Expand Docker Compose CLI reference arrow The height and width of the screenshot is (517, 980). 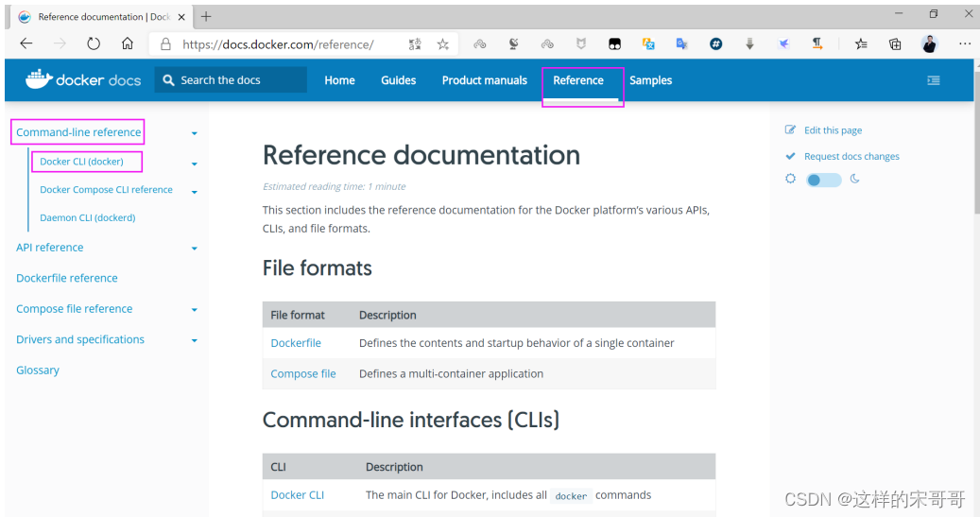pos(195,192)
